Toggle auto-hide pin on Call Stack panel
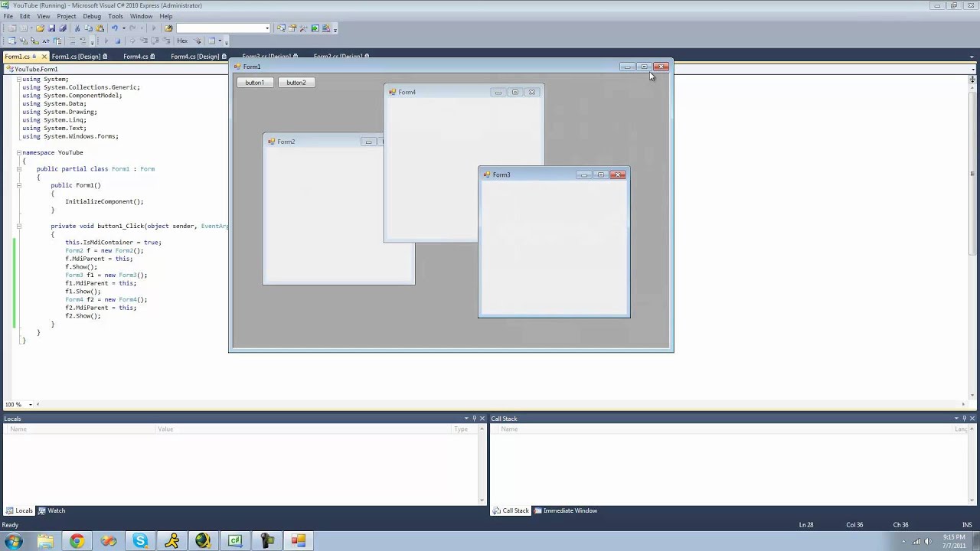980x551 pixels. tap(965, 419)
